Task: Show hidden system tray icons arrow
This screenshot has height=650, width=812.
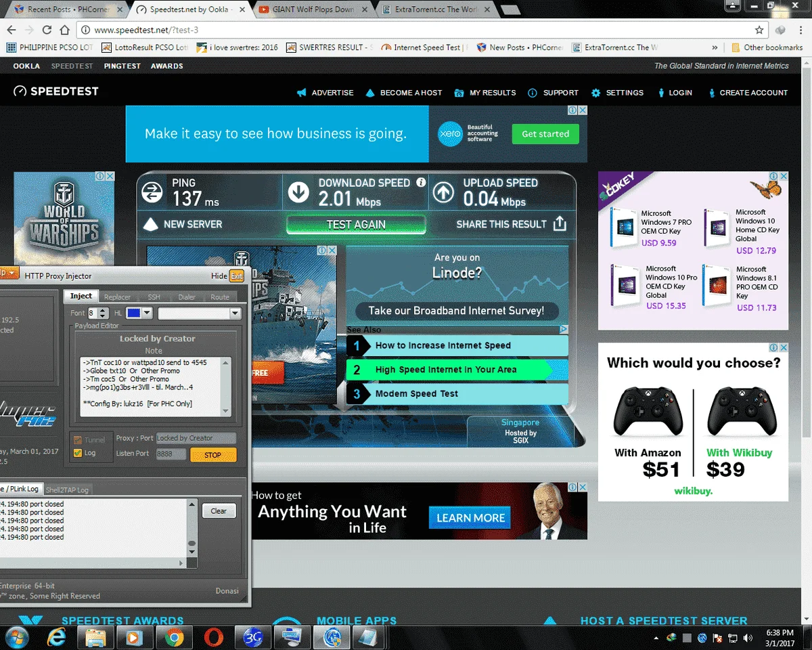Action: point(656,638)
